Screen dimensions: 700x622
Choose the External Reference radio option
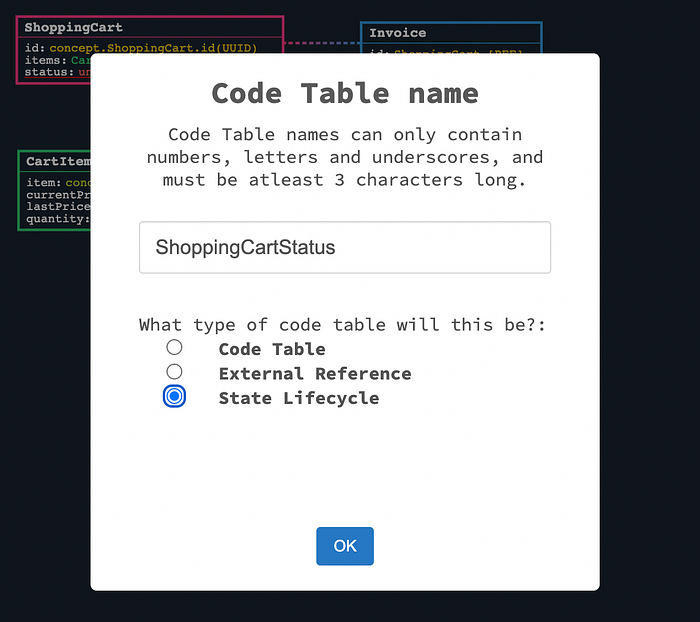click(174, 372)
